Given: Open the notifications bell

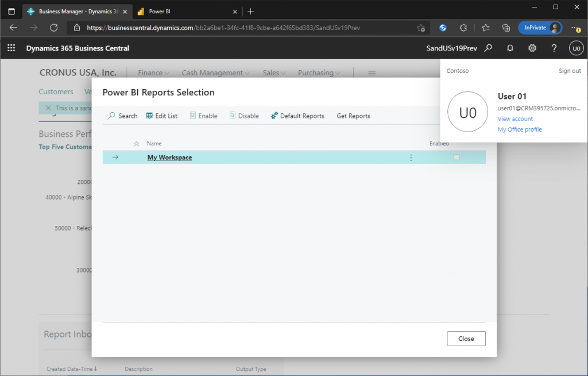Looking at the screenshot, I should [x=510, y=48].
